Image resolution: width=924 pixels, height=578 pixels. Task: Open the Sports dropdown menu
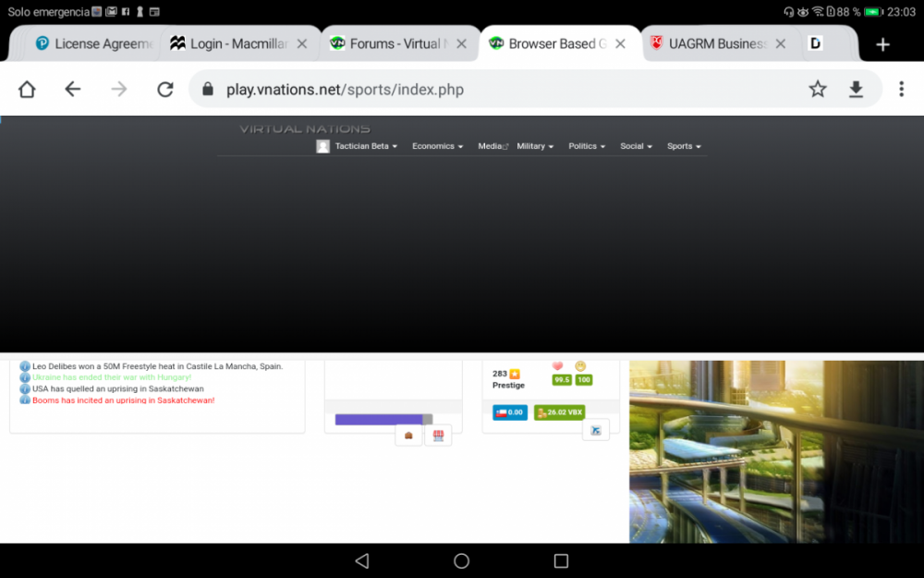tap(684, 146)
